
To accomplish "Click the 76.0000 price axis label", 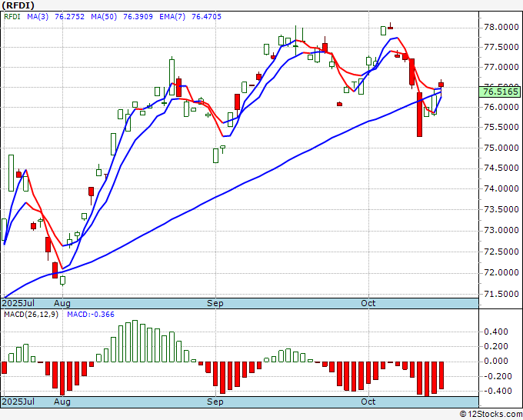I will [501, 107].
